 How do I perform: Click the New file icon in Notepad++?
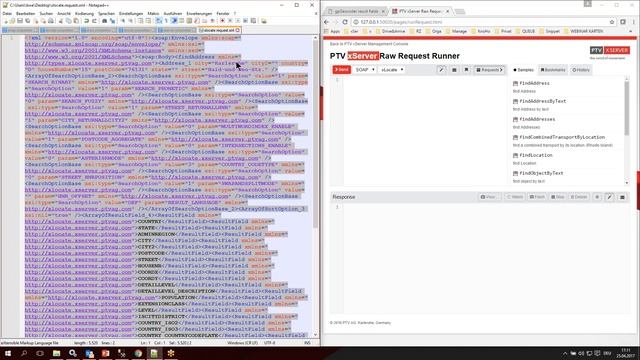pos(5,21)
